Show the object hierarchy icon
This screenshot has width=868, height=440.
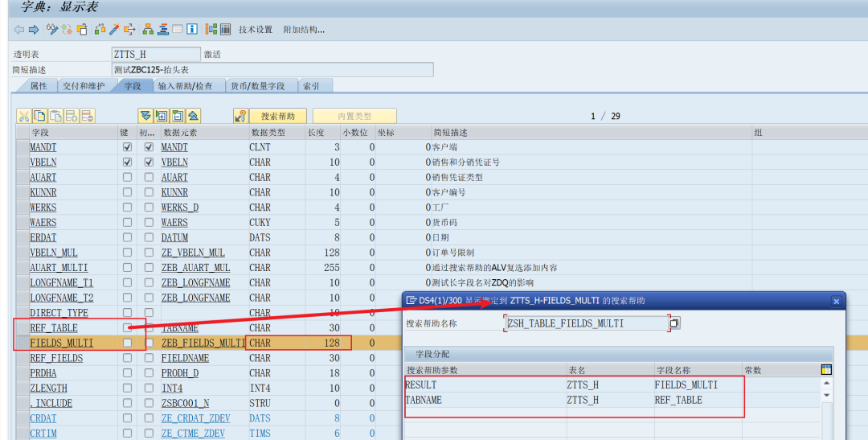148,30
